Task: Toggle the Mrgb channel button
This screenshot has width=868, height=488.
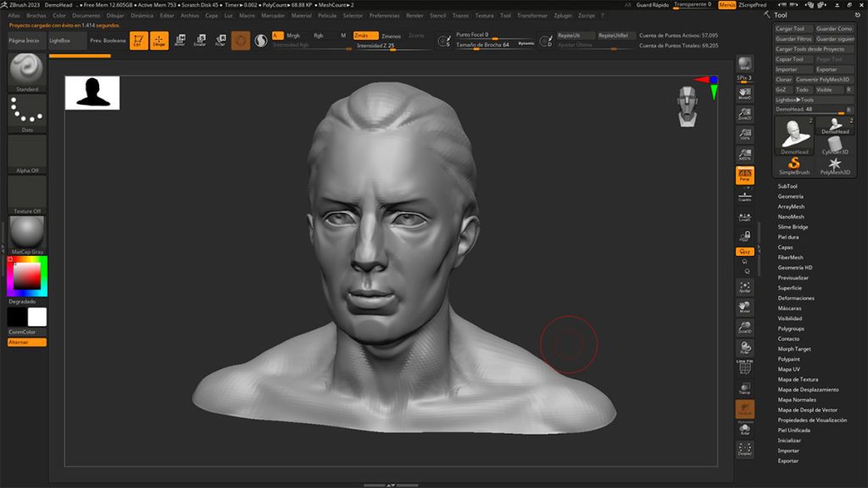Action: pyautogui.click(x=292, y=36)
